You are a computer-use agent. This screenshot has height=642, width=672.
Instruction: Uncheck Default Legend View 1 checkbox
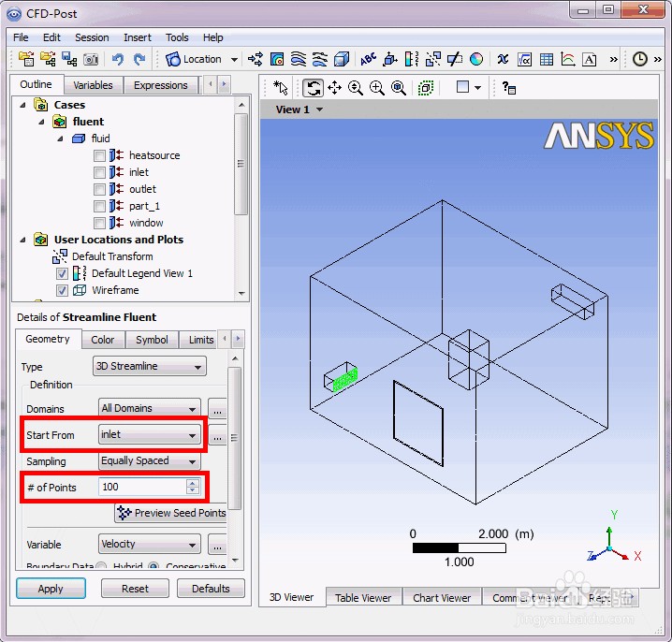(62, 273)
